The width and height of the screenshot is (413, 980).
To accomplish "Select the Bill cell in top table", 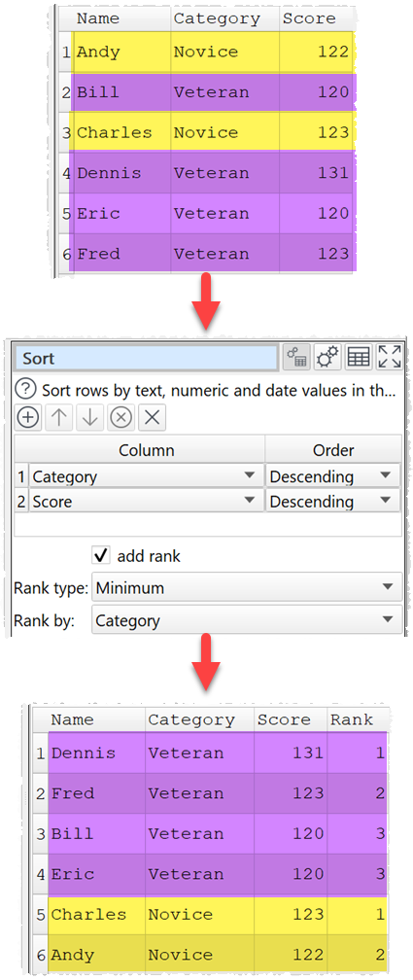I will tap(121, 92).
